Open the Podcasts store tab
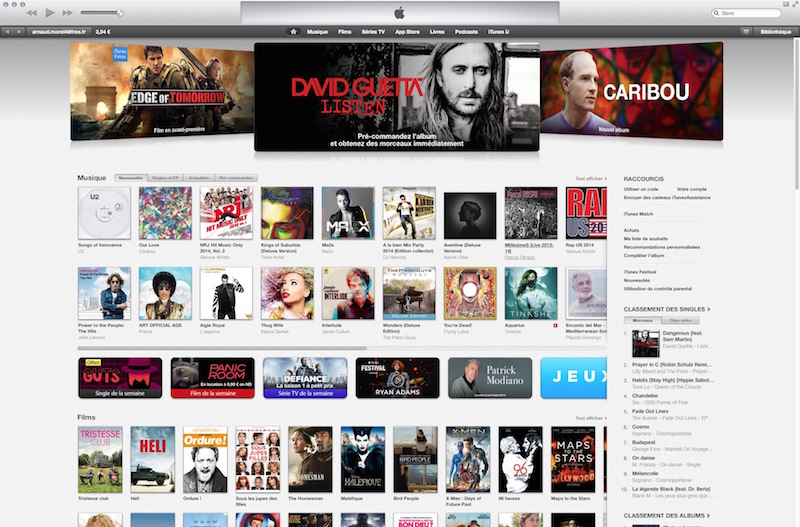 click(466, 32)
